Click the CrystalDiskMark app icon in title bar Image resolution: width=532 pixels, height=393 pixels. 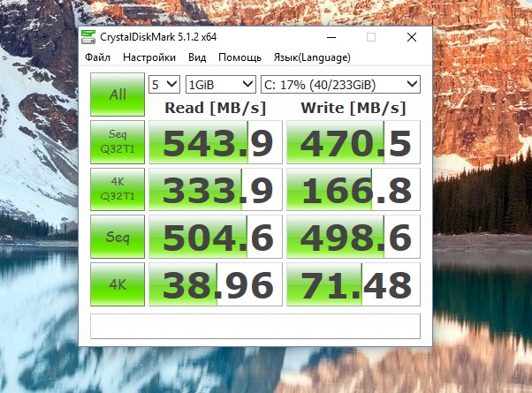[x=88, y=37]
